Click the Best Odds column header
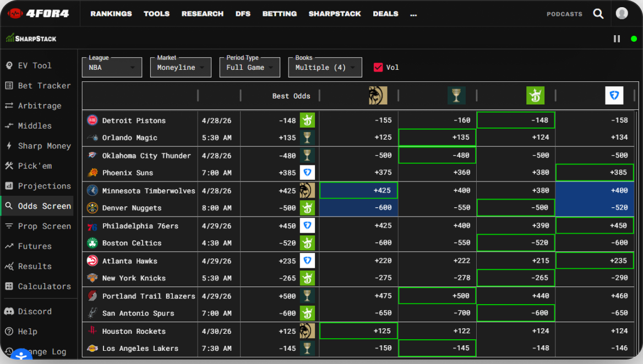 point(291,96)
